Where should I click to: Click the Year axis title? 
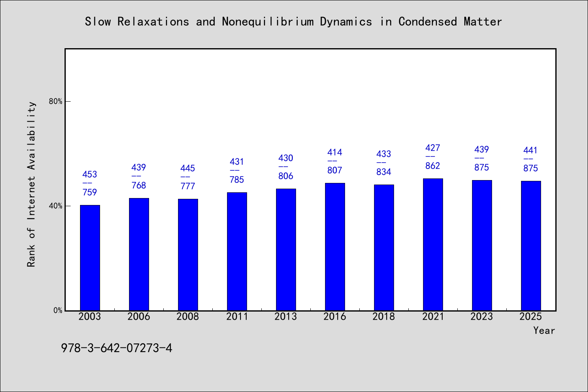(x=544, y=331)
